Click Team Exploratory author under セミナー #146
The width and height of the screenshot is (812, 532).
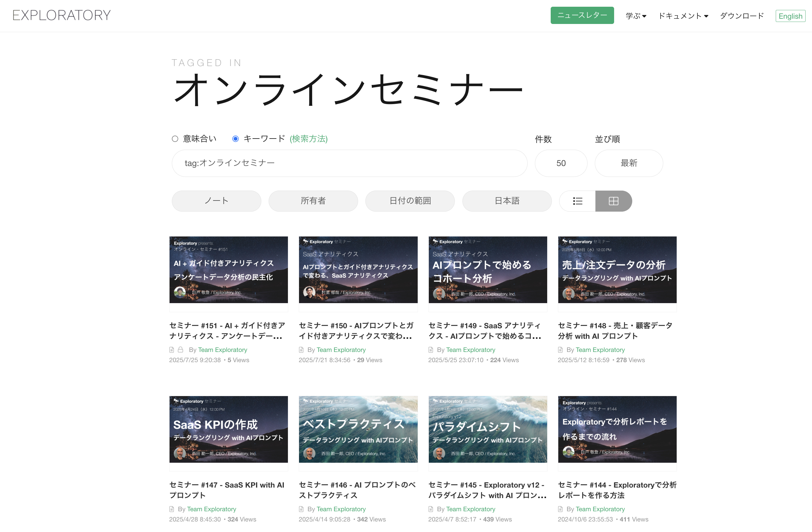pos(341,509)
